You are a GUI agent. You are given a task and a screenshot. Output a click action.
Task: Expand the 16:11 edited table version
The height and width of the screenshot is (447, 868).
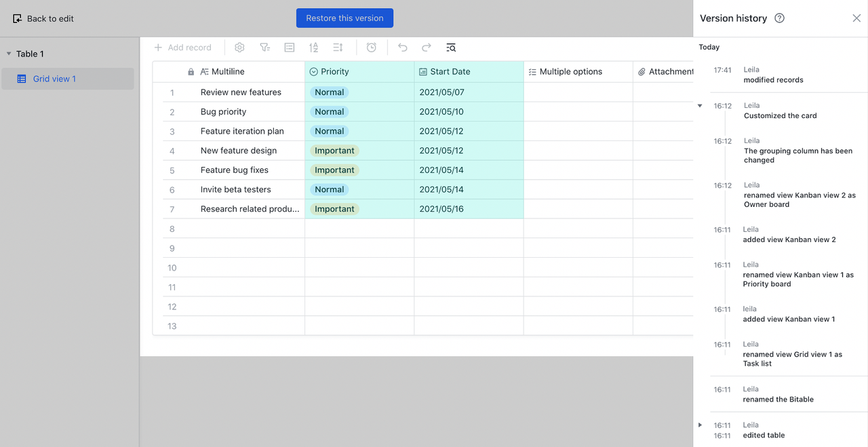(x=700, y=425)
